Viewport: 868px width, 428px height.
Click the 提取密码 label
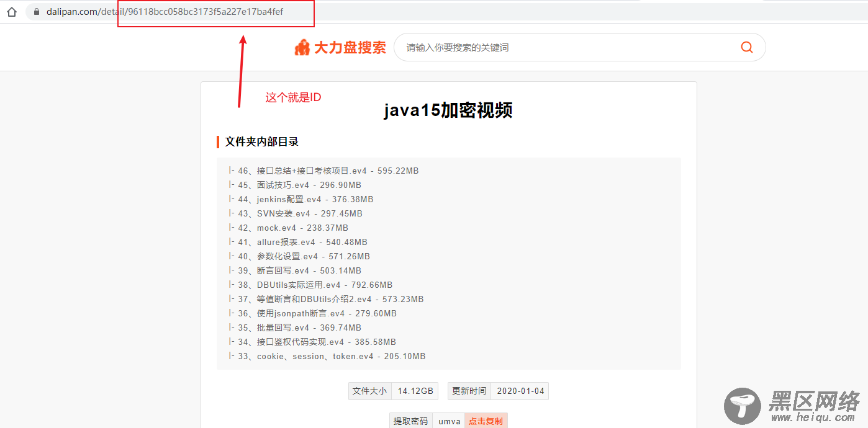[410, 421]
